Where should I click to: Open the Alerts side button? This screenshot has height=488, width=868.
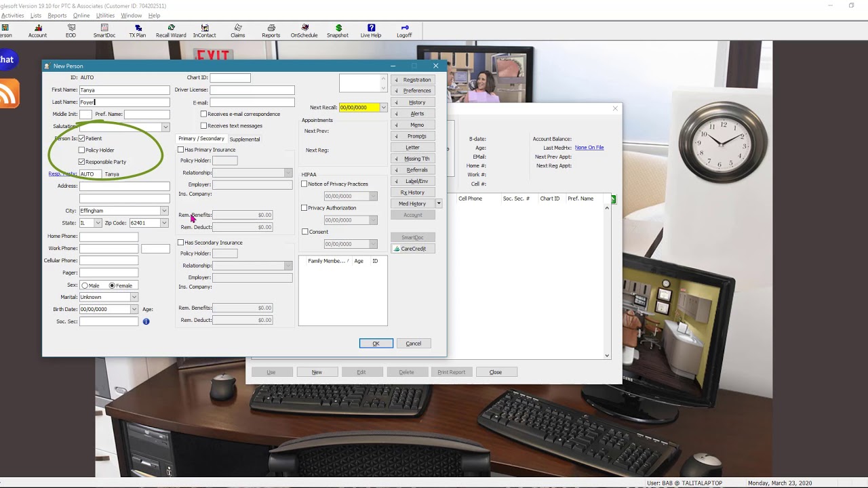(x=413, y=113)
